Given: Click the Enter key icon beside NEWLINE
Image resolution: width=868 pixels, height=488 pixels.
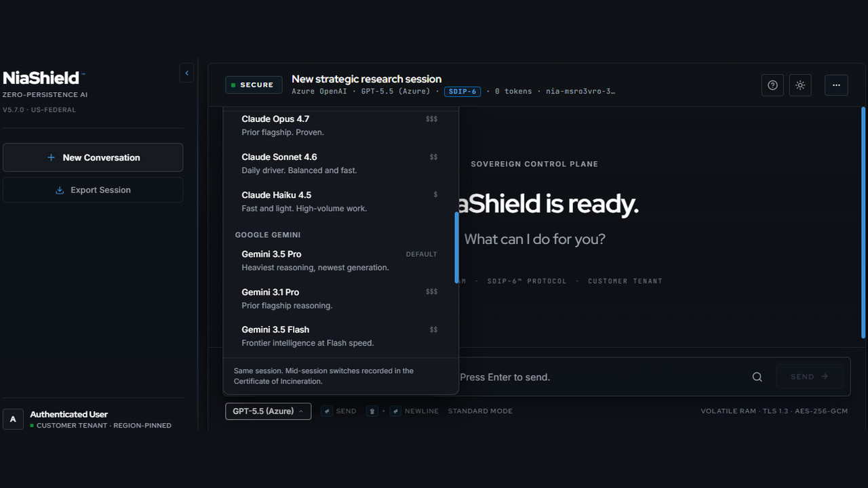Looking at the screenshot, I should click(395, 411).
